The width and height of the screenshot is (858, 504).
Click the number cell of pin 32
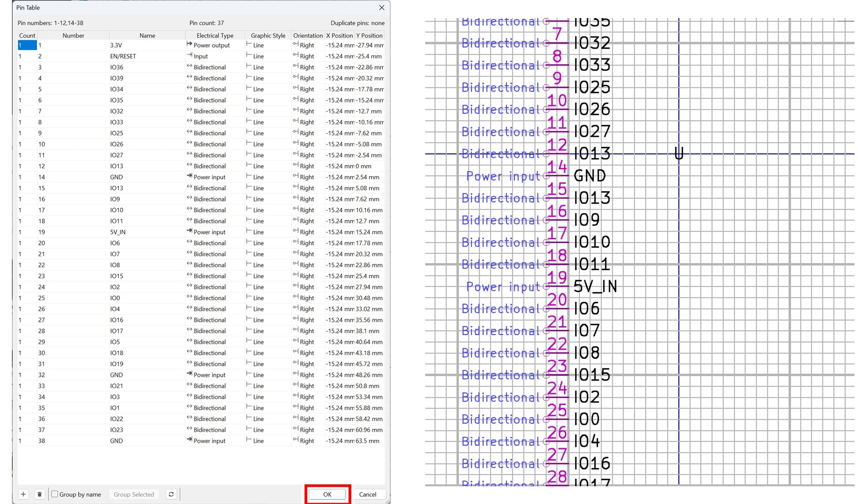point(73,375)
